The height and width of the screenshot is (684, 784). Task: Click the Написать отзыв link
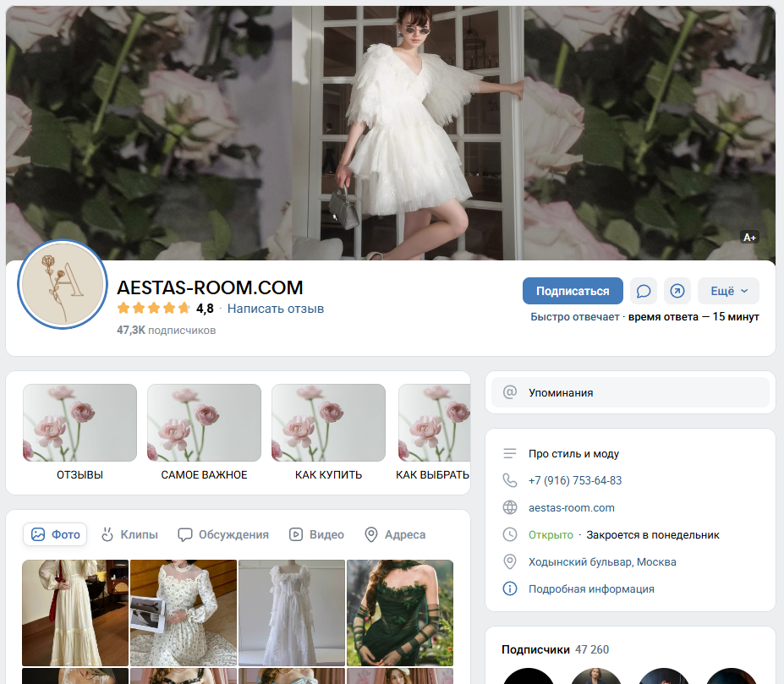[276, 309]
